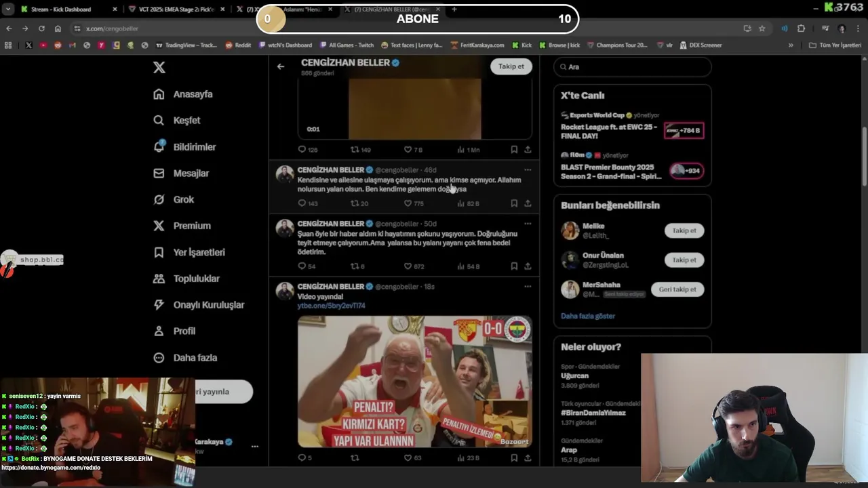Bookmark the 46d post with 82 B views
868x488 pixels.
[514, 203]
